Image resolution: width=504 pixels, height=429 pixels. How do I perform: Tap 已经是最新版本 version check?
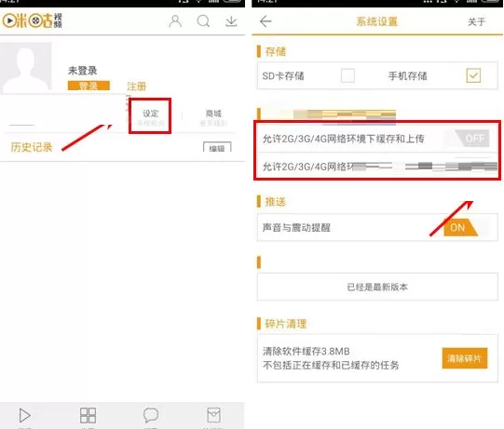pyautogui.click(x=377, y=287)
